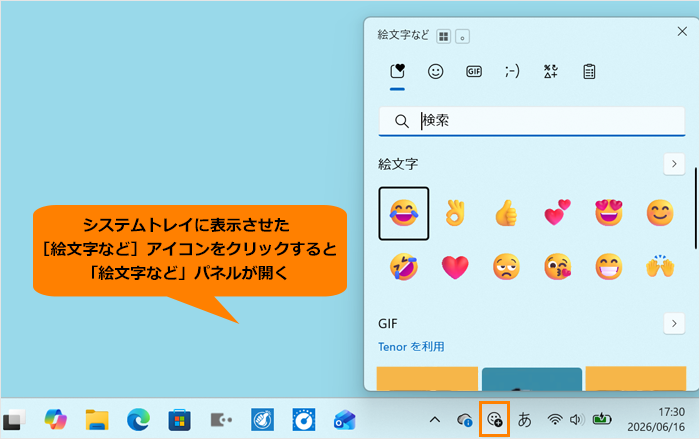Viewport: 700px width, 439px height.
Task: Click the 絵文字など tray icon in taskbar
Action: (x=495, y=419)
